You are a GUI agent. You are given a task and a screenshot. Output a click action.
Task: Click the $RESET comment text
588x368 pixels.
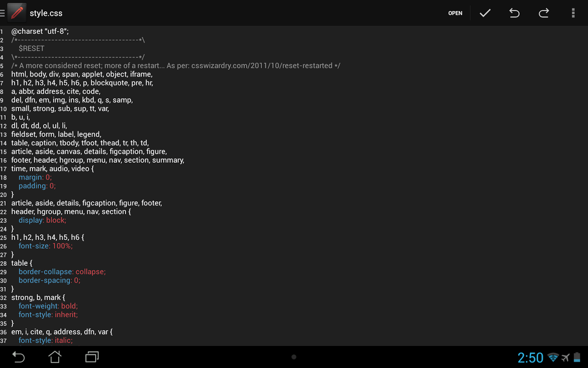(x=31, y=48)
